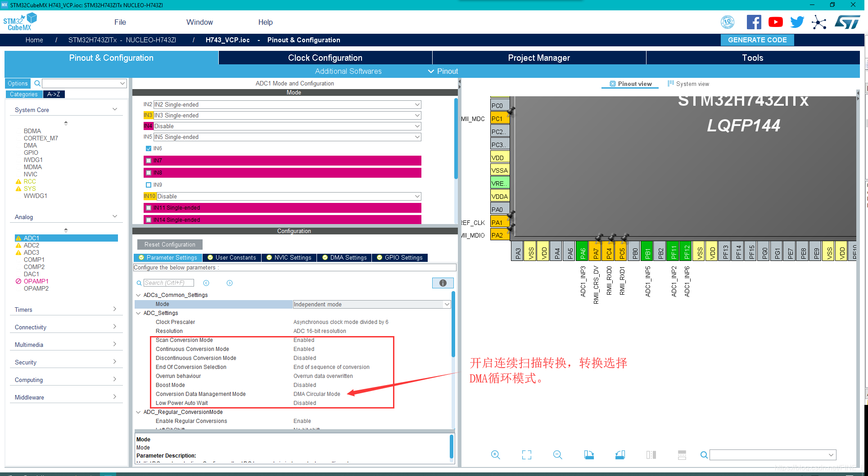Click the 10-year anniversary badge icon
The width and height of the screenshot is (868, 476).
coord(728,22)
